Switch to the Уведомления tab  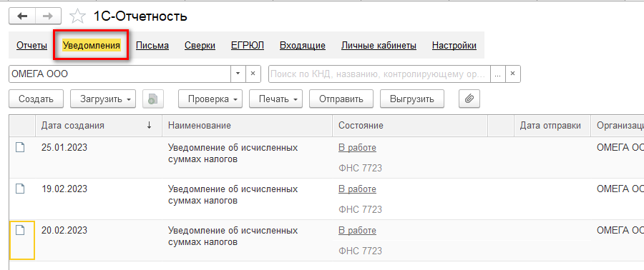92,46
